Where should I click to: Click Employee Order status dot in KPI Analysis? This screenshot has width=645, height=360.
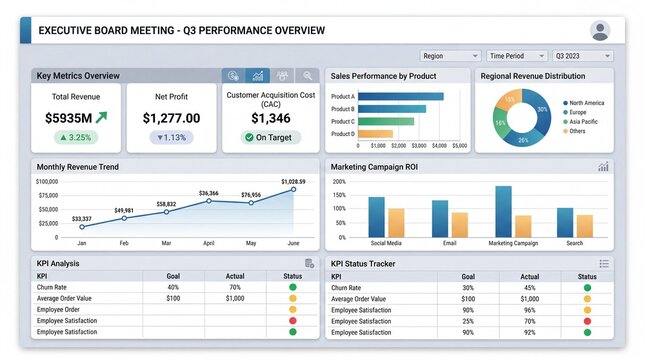click(x=292, y=309)
